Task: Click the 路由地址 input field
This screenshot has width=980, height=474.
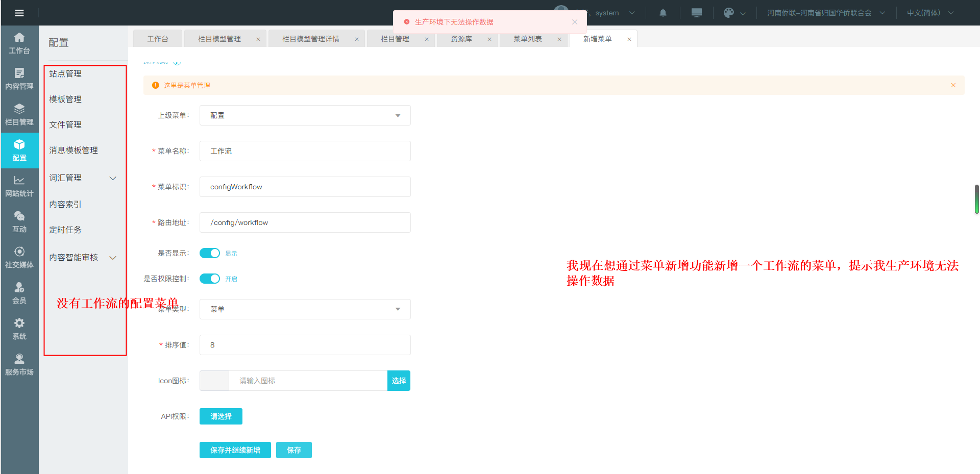Action: pyautogui.click(x=305, y=222)
